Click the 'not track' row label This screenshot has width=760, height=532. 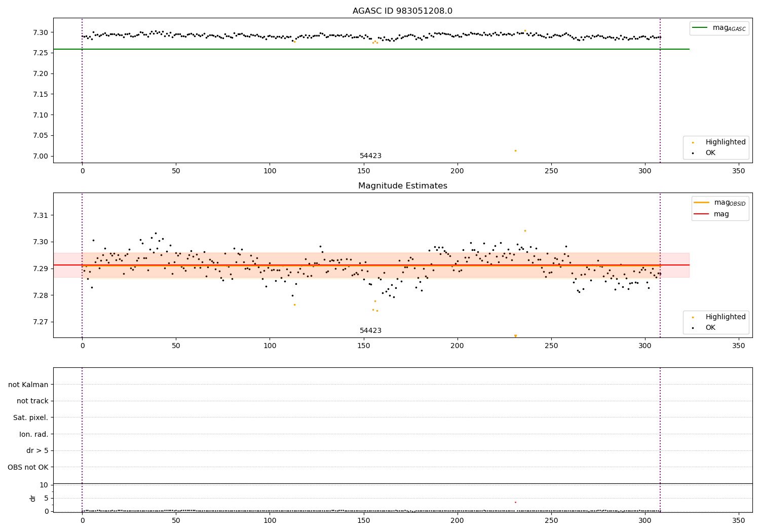coord(32,401)
